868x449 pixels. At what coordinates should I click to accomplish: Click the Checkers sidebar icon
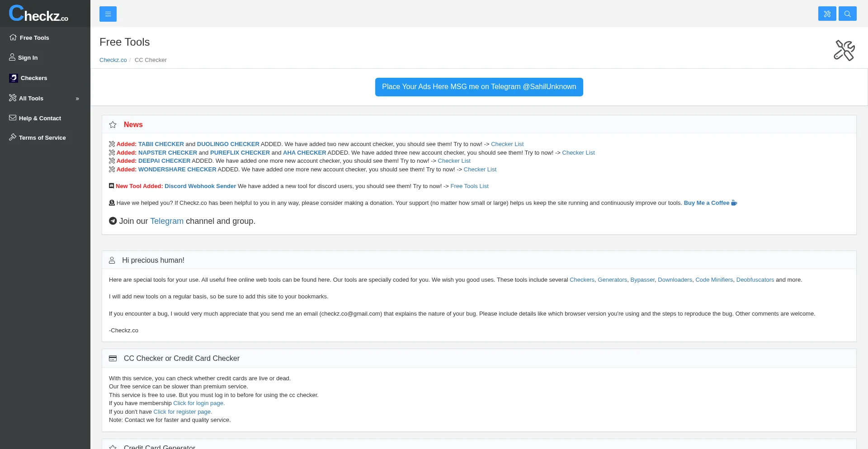pyautogui.click(x=14, y=78)
